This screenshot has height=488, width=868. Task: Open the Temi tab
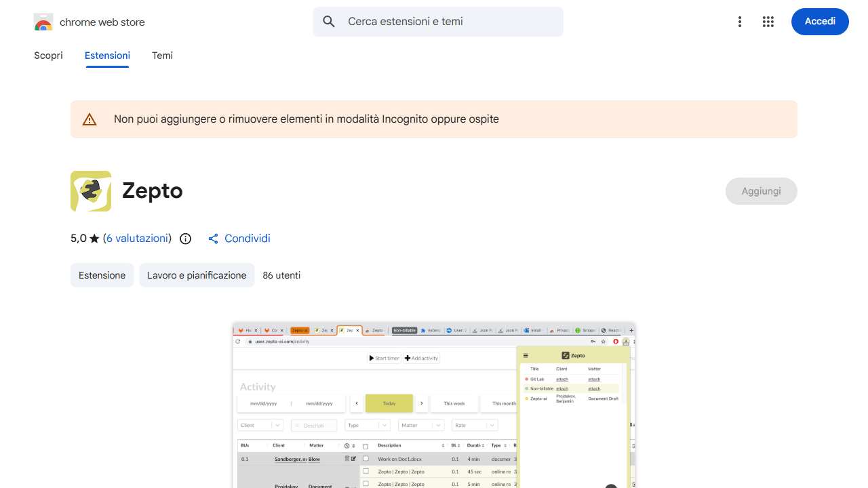(162, 56)
